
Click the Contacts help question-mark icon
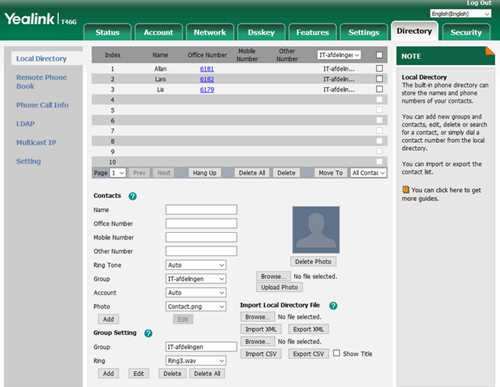coord(133,196)
